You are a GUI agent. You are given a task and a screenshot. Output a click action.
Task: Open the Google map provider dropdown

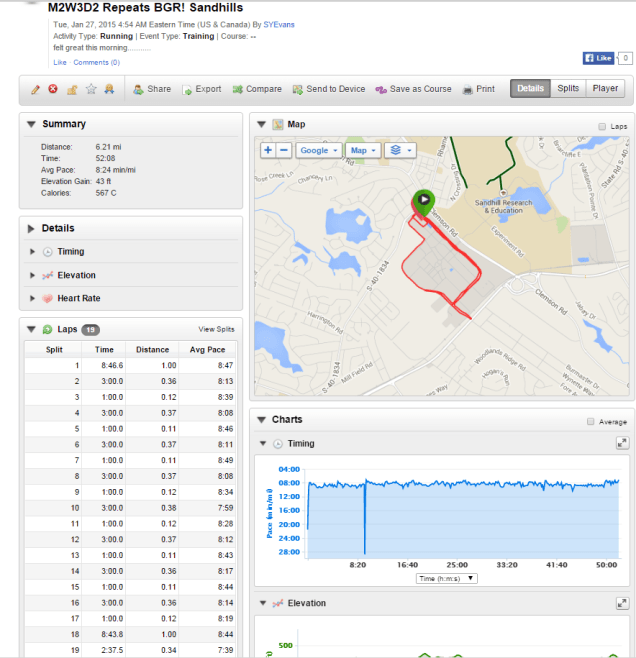(x=318, y=150)
